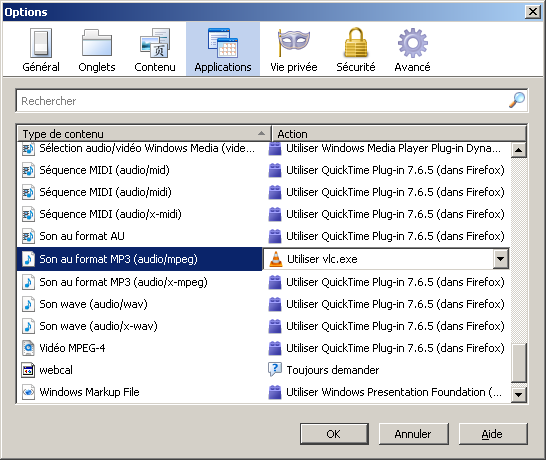Viewport: 546px width, 460px height.
Task: Expand the Utiliser vlc.exe action dropdown
Action: (x=500, y=259)
